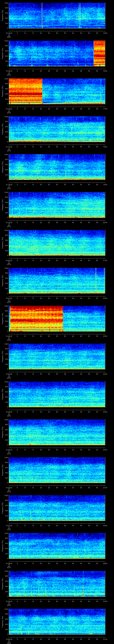Click the 31:00 end time label
The image size is (114, 644).
pos(105,639)
